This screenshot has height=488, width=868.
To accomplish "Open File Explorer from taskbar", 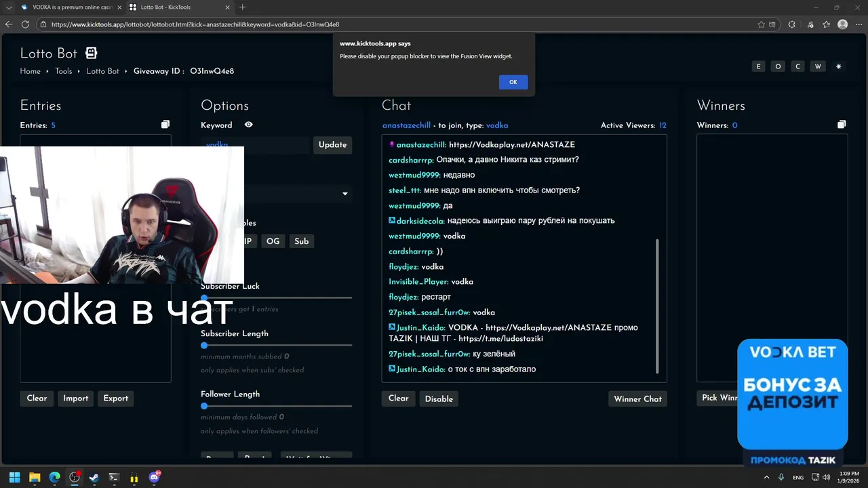I will coord(35,477).
